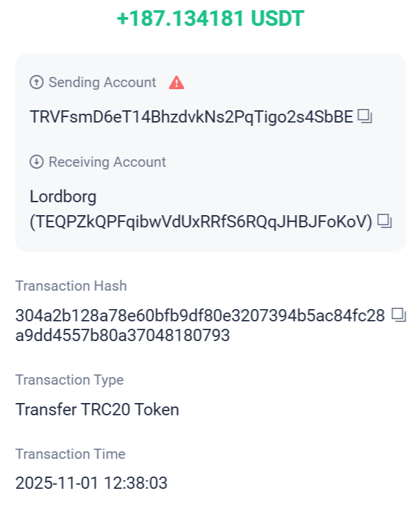420x514 pixels.
Task: Copy the sending account address
Action: pos(366,117)
